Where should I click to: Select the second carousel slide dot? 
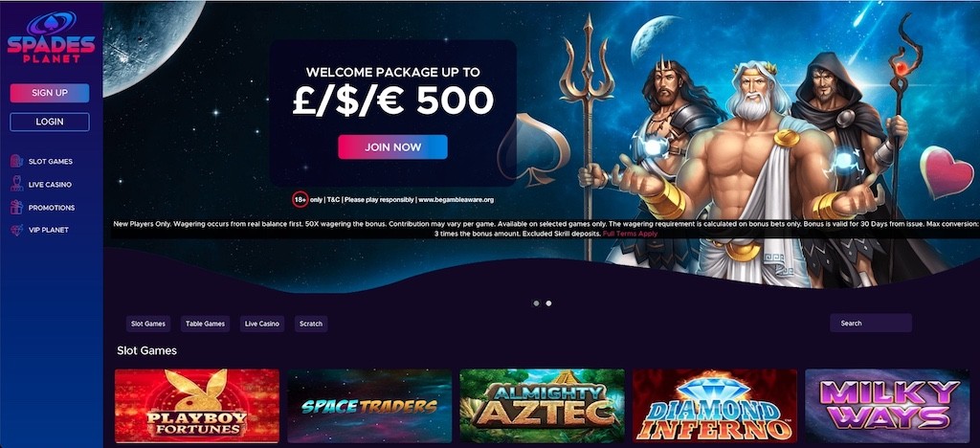(548, 303)
